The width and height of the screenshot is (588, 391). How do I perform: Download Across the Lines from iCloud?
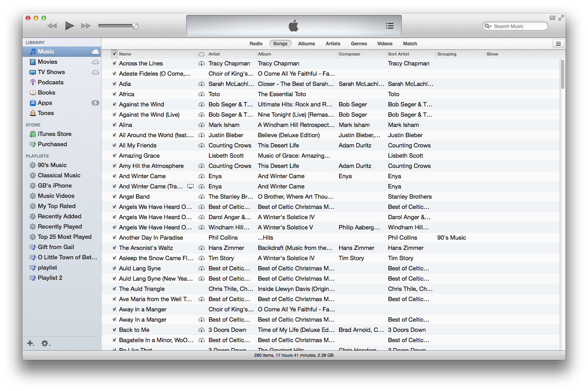[202, 63]
